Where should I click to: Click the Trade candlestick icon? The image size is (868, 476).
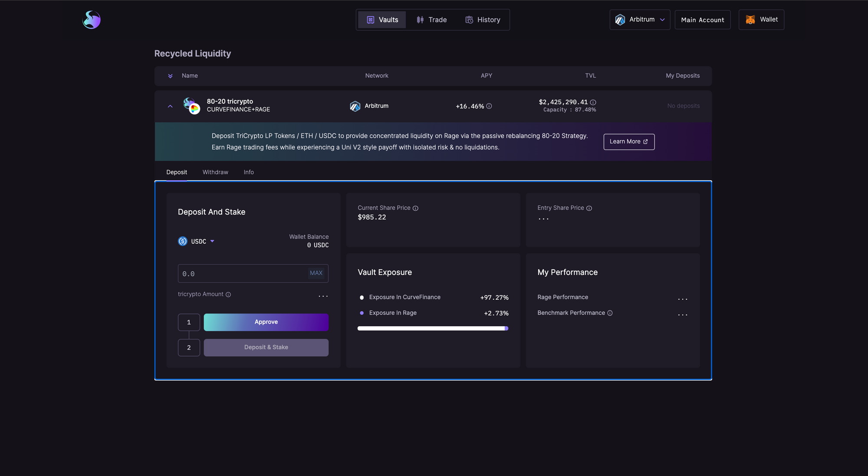click(420, 20)
